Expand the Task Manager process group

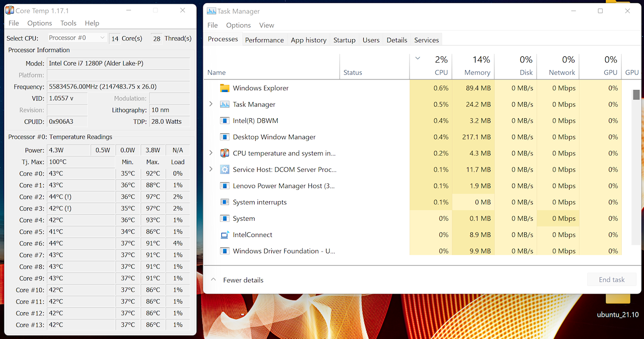pos(211,105)
